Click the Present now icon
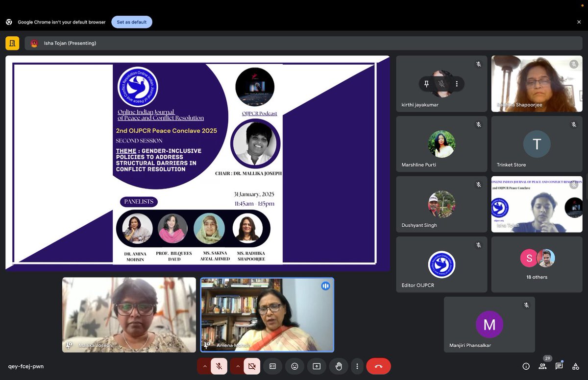This screenshot has width=588, height=380. [317, 366]
